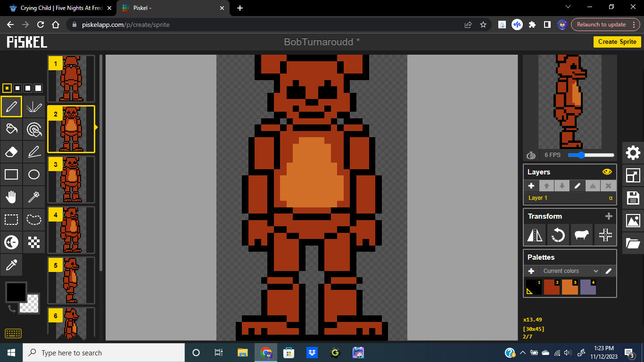Select frame 3 thumbnail
The image size is (644, 362).
pos(71,180)
